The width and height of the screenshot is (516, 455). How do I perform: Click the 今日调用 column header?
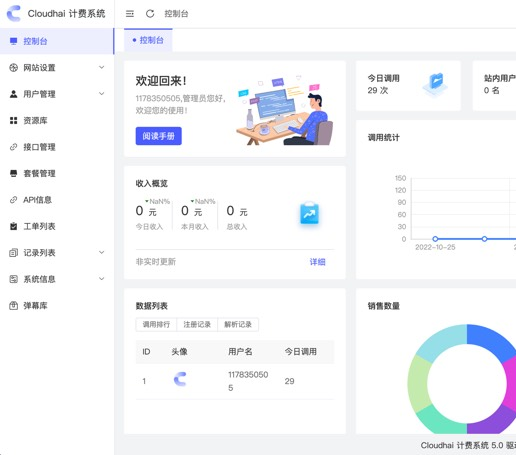(300, 352)
